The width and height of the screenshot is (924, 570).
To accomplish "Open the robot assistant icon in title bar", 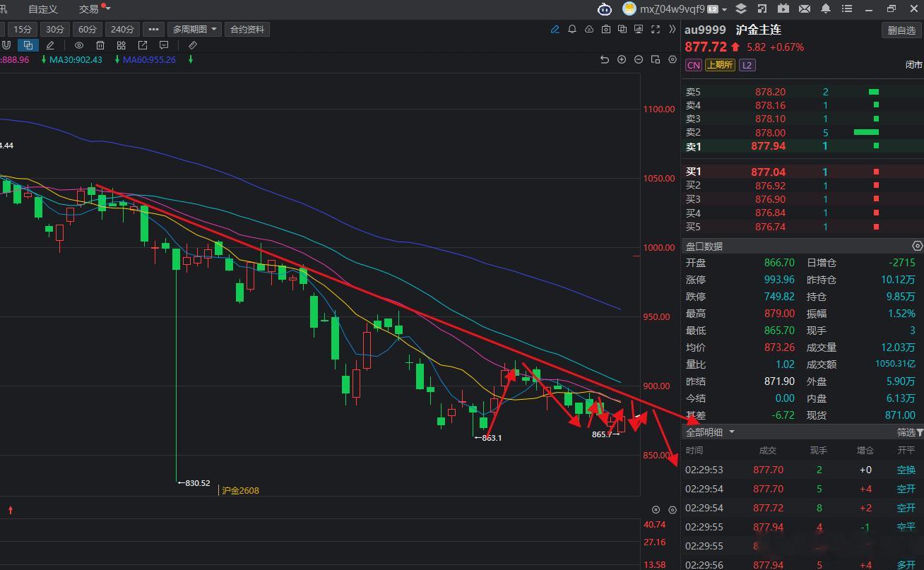I will pos(605,8).
